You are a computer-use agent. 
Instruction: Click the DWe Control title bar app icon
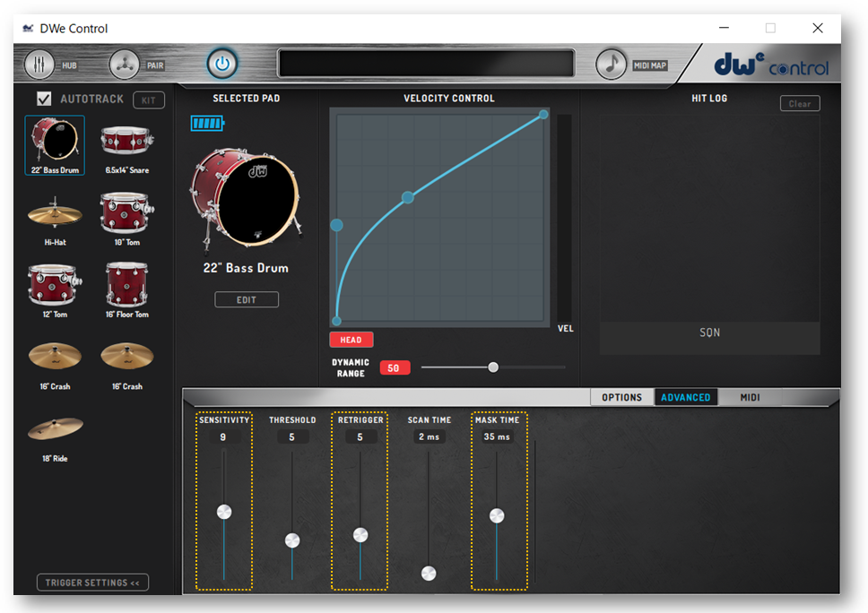point(28,28)
